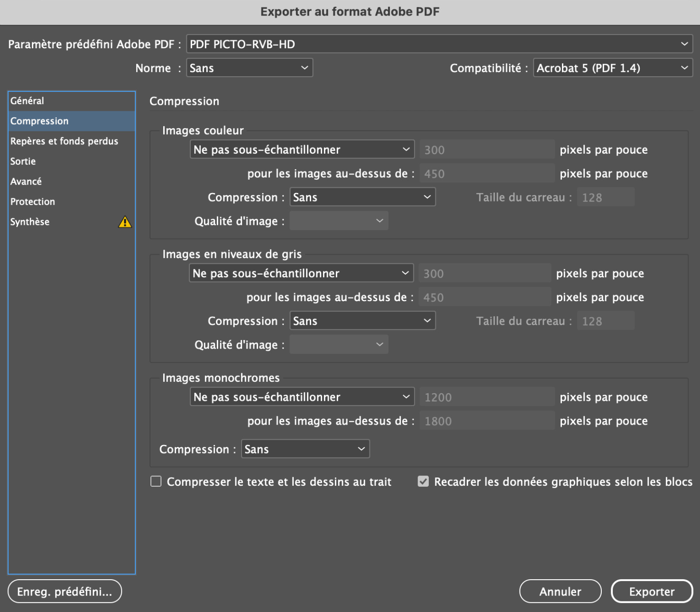Select Général in the sidebar
The image size is (700, 612).
pos(27,101)
